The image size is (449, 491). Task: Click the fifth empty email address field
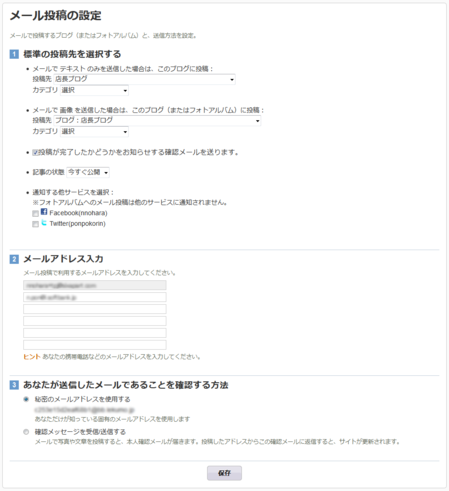[x=95, y=333]
